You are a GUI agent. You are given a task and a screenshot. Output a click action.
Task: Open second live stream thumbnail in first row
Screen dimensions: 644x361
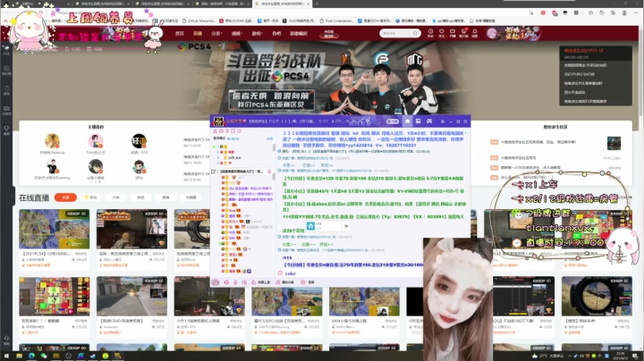pyautogui.click(x=131, y=229)
